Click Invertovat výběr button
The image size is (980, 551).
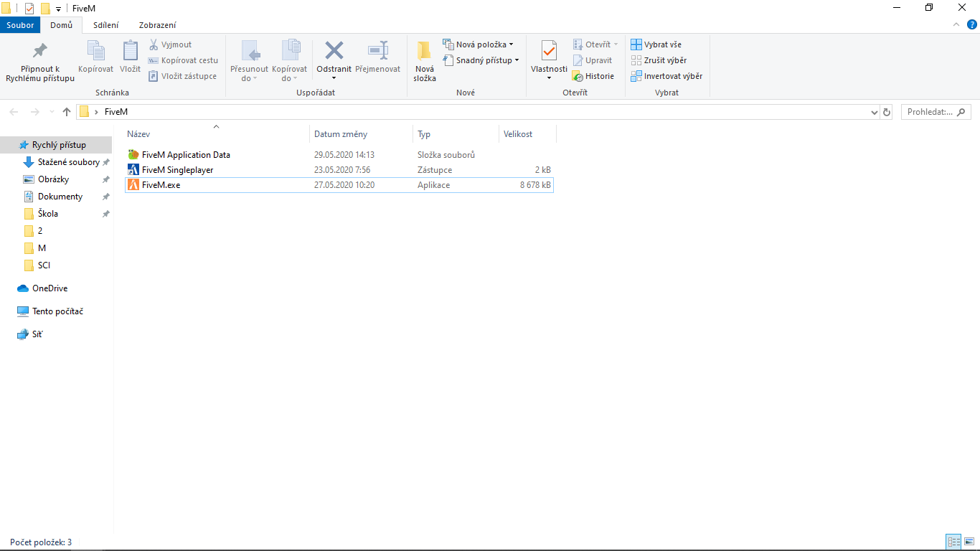pos(666,76)
